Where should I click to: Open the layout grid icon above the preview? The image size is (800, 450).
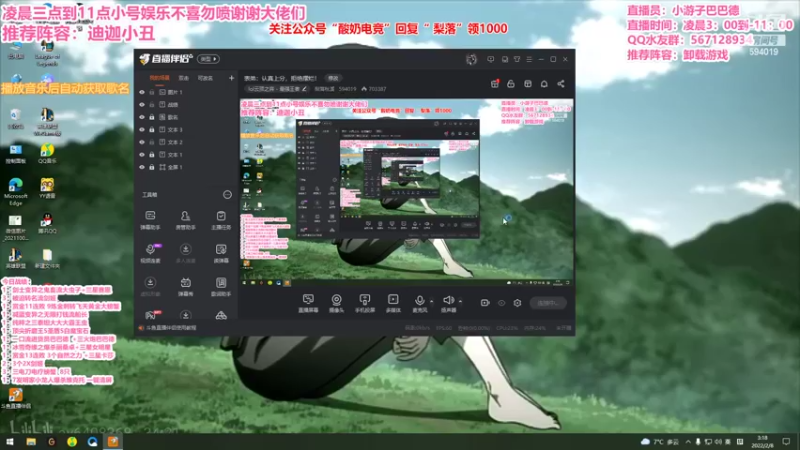[528, 84]
